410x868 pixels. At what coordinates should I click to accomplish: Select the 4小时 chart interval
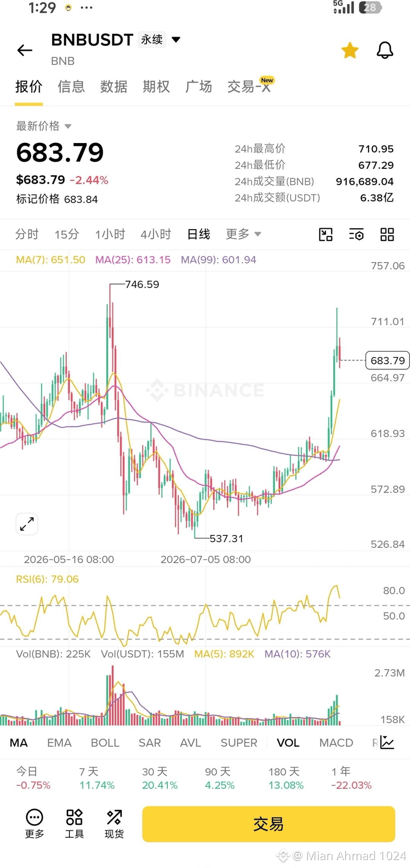[155, 234]
